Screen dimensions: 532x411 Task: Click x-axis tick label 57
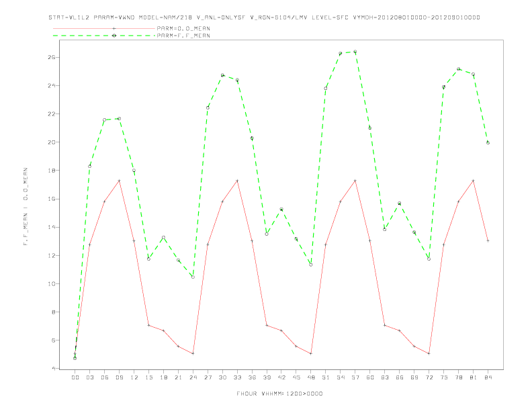coord(355,377)
